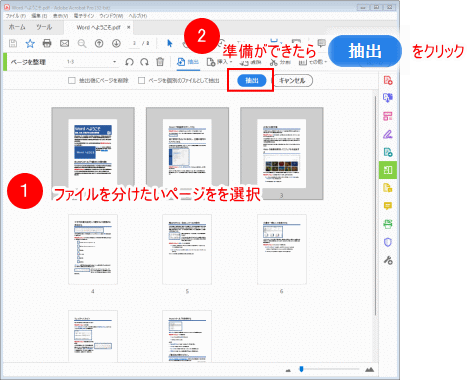Print the document with the printer icon
Image resolution: width=467 pixels, height=380 pixels.
pos(47,43)
